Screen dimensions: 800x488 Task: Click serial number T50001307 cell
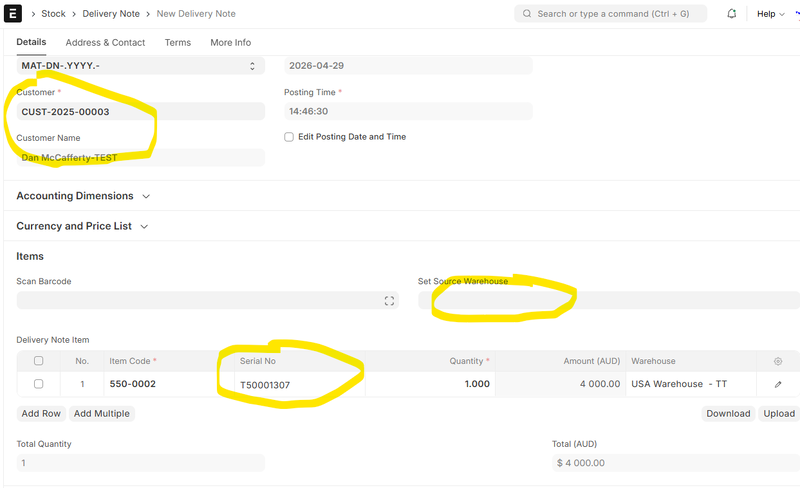click(299, 384)
